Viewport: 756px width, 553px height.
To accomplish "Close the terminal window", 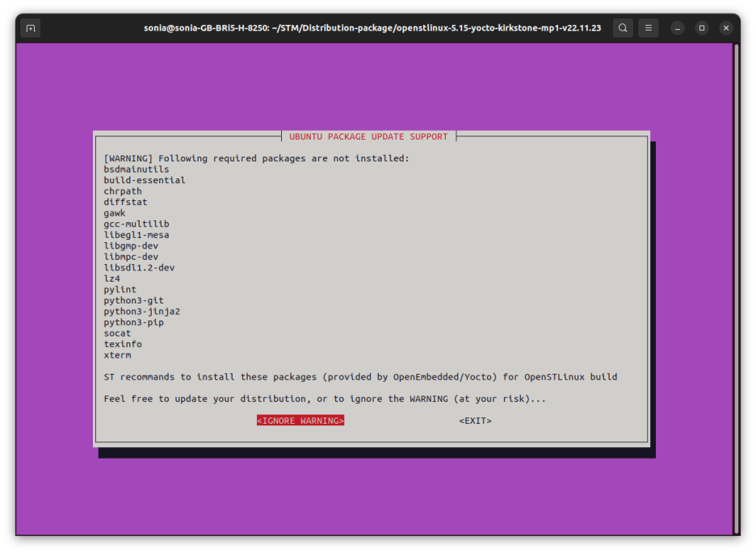I will click(x=725, y=28).
